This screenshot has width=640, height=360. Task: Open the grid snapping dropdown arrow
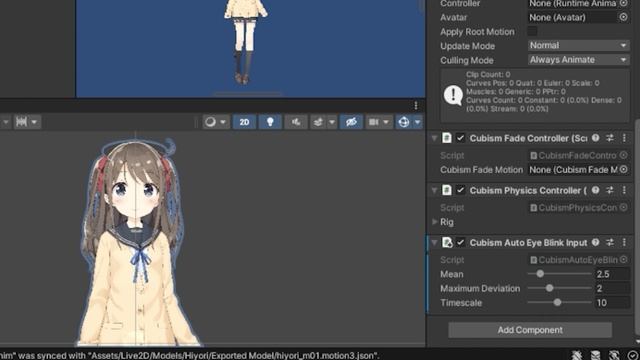pos(34,122)
